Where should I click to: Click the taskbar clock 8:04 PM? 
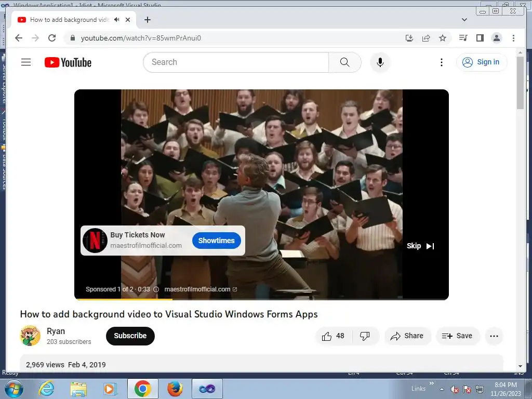[x=506, y=389]
